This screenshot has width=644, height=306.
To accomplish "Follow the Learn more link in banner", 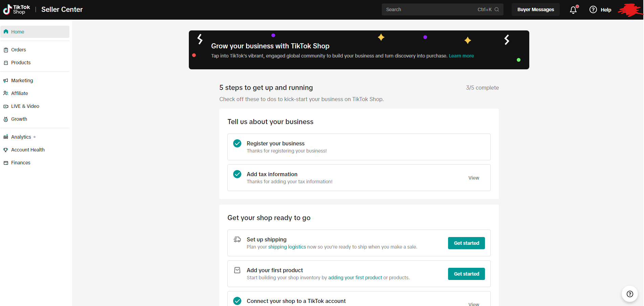I will [461, 56].
